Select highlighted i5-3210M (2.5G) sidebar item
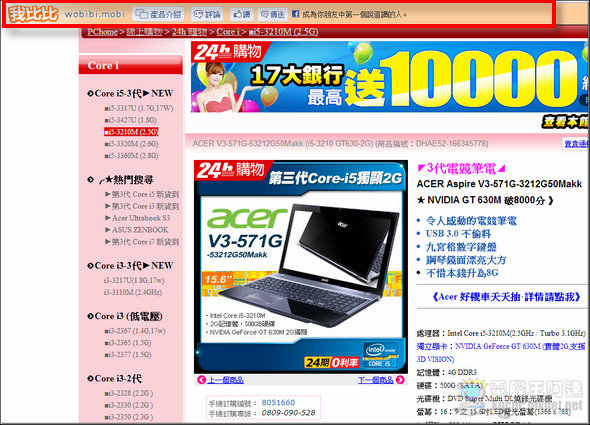The image size is (590, 425). pos(131,132)
